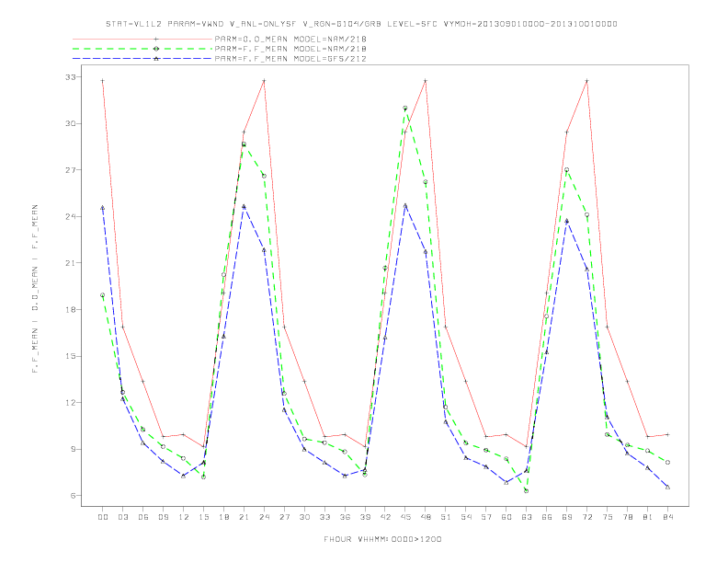The image size is (728, 563).
Task: Click y-axis tick label 24
Action: point(71,216)
